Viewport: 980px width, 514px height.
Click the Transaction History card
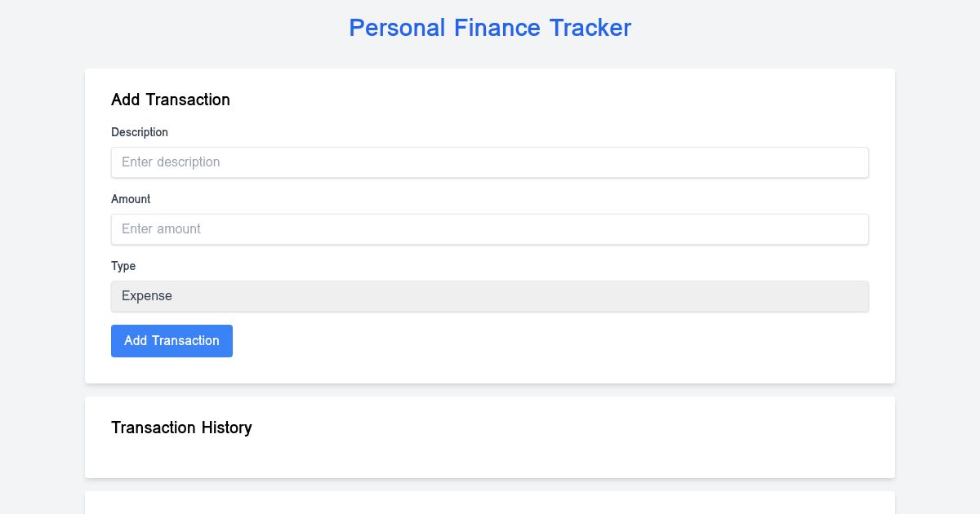490,436
